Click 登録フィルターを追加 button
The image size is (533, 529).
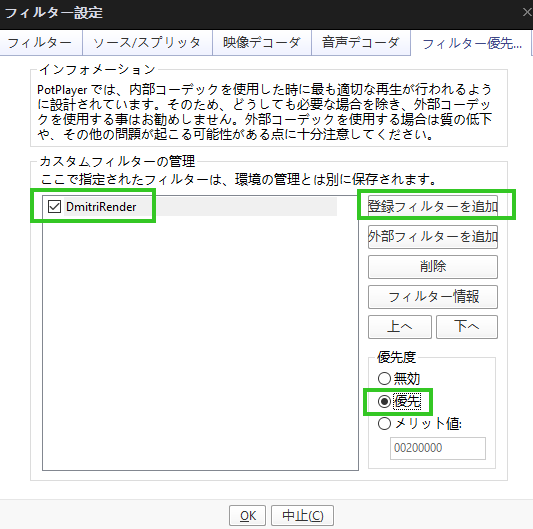[x=433, y=206]
